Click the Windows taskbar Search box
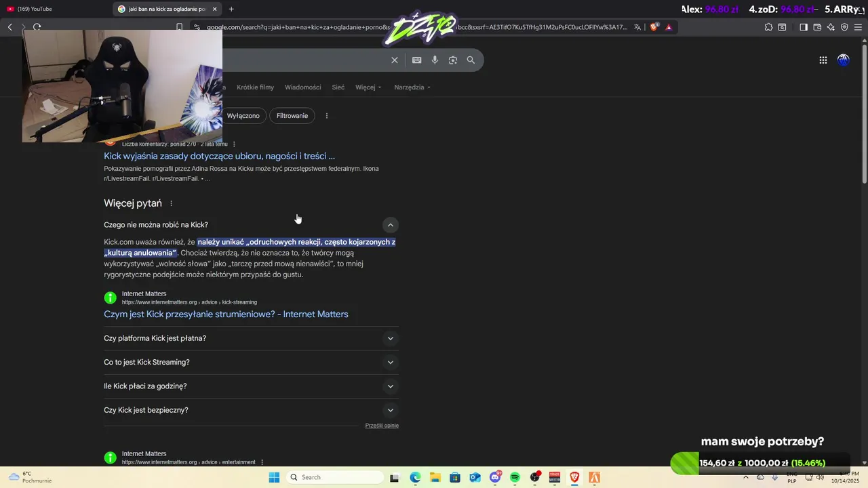The width and height of the screenshot is (868, 488). point(334,477)
